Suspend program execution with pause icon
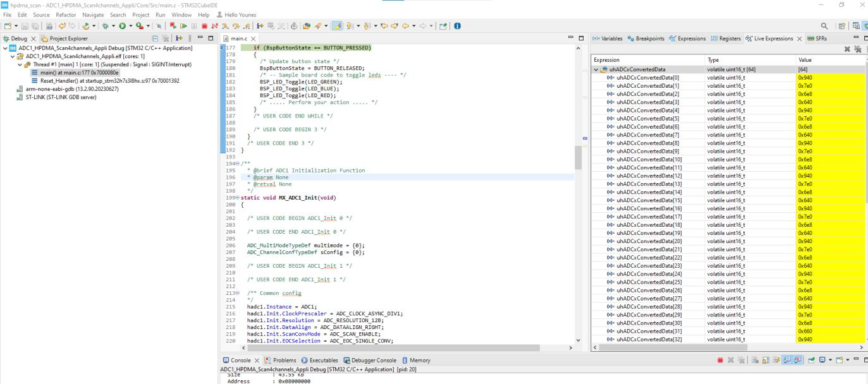The image size is (868, 384). 194,25
